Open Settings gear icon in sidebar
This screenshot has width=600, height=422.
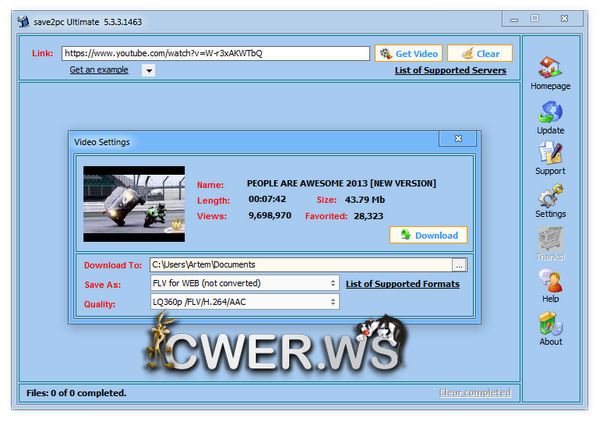pos(550,195)
